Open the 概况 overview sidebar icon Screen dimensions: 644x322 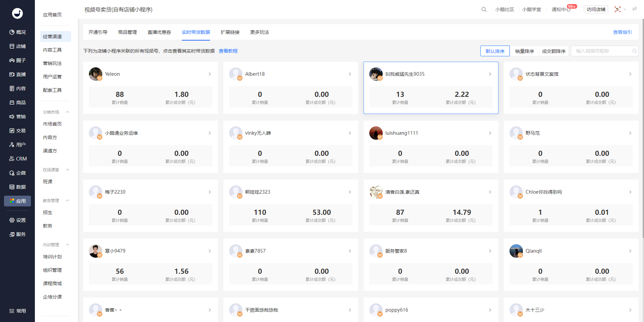pyautogui.click(x=17, y=32)
